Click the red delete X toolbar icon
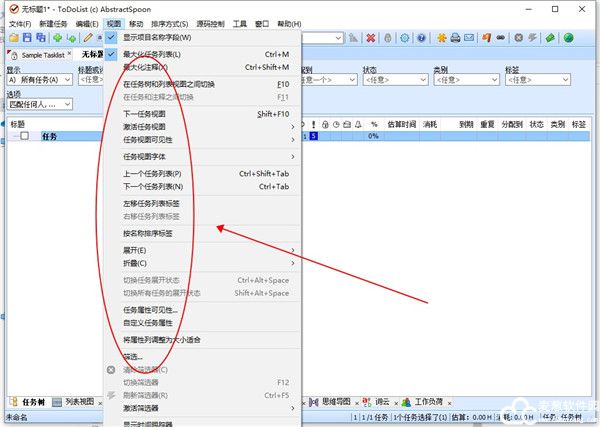The width and height of the screenshot is (600, 427). 371,38
